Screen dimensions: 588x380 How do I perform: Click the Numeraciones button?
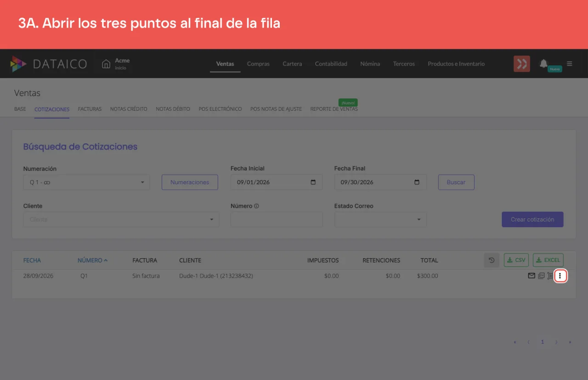[x=190, y=182]
